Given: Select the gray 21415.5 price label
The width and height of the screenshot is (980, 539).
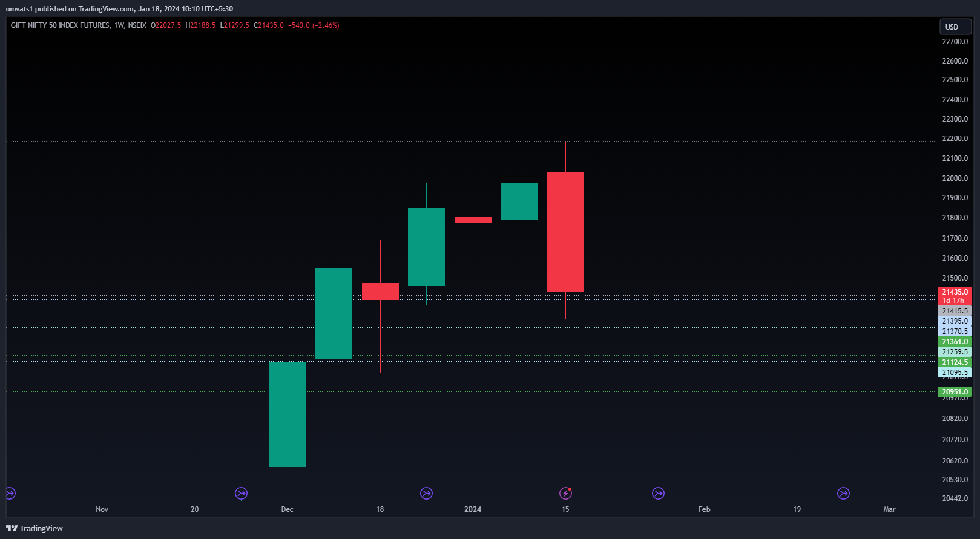Looking at the screenshot, I should tap(955, 311).
